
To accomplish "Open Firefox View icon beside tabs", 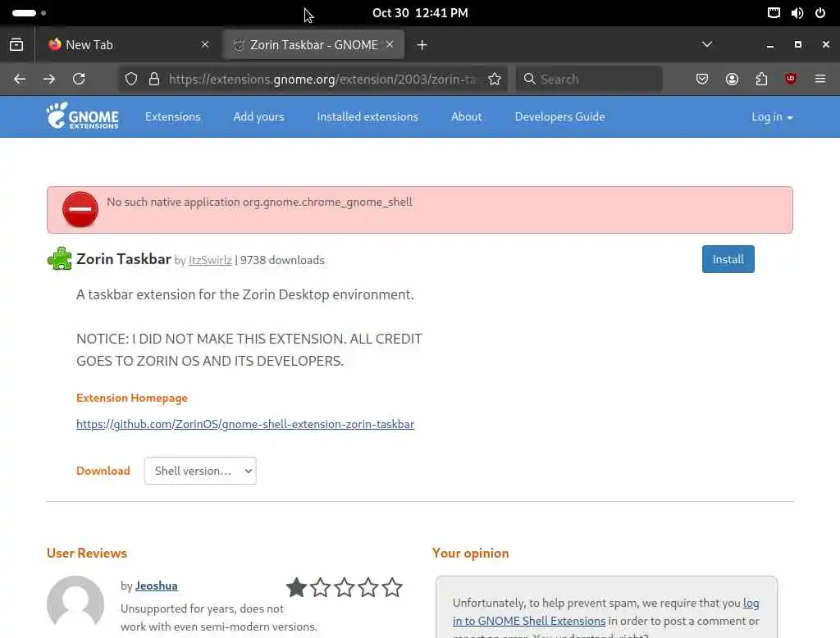I will 16,45.
